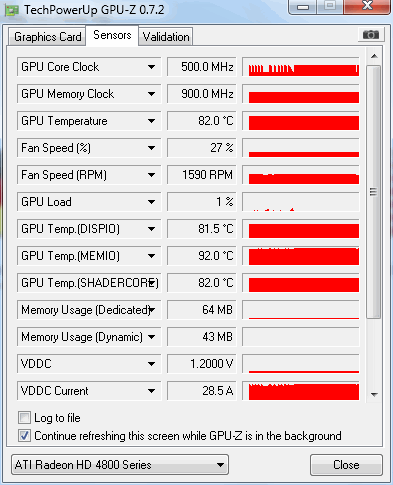Click the scroll up arrow of sensor list

click(x=374, y=56)
